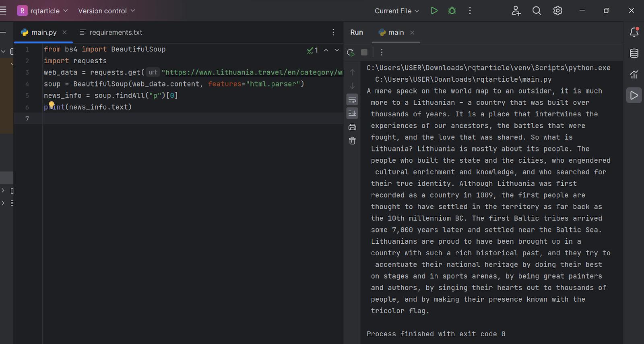Stop the running process
This screenshot has height=344, width=644.
[364, 52]
